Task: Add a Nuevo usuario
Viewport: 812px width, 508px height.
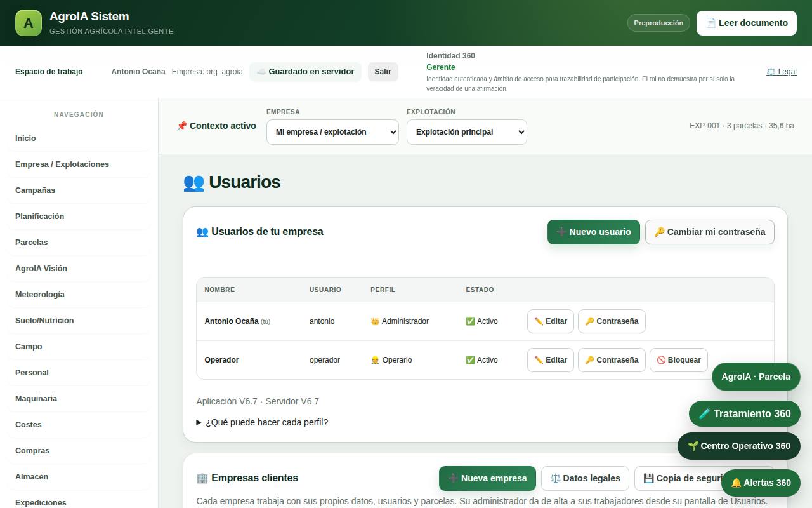Action: click(594, 232)
